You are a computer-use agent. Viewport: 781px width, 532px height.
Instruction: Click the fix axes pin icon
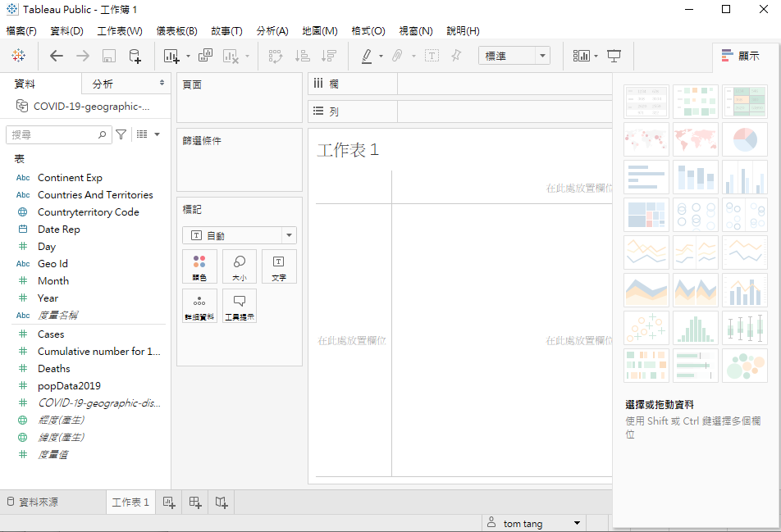(x=456, y=56)
